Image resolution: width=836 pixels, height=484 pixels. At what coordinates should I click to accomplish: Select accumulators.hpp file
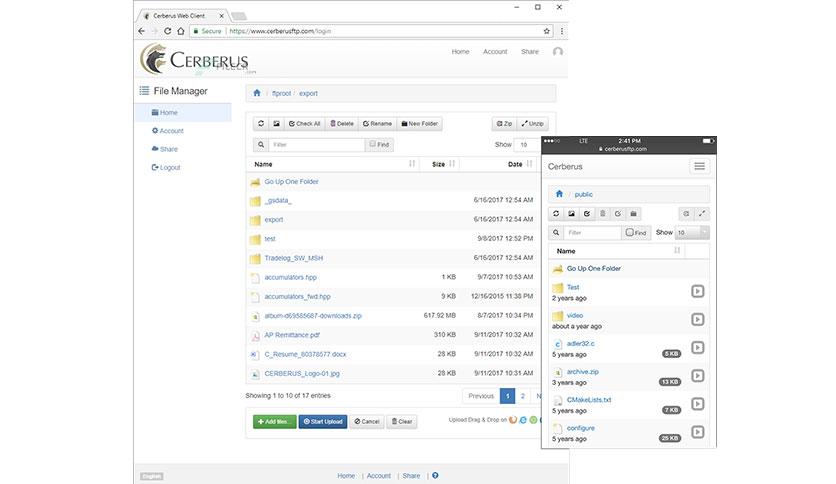click(291, 277)
